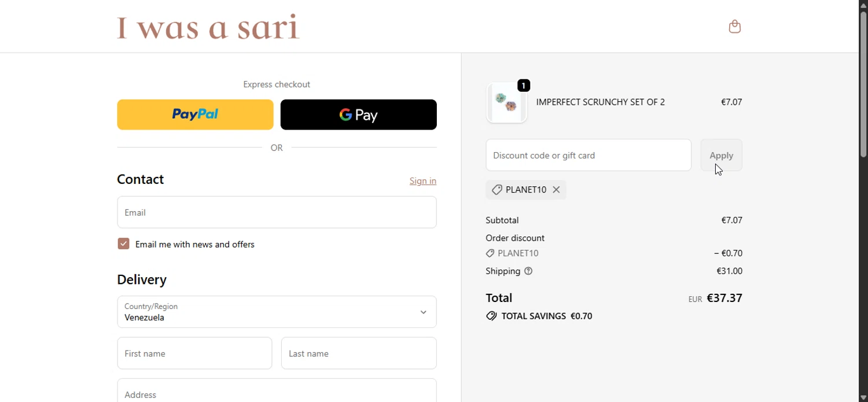Click the €37.37 total amount
Screen dimensions: 868x402
724,298
